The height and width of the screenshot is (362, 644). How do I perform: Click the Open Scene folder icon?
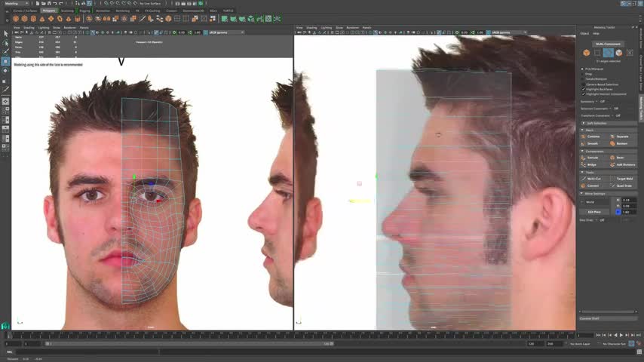(x=43, y=3)
